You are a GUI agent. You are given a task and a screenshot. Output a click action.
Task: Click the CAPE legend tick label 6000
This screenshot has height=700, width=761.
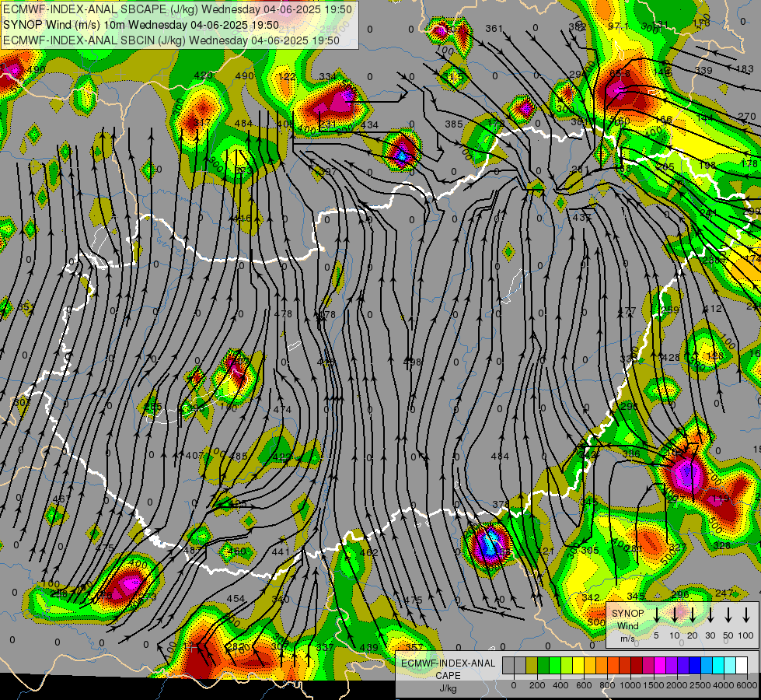[x=746, y=685]
